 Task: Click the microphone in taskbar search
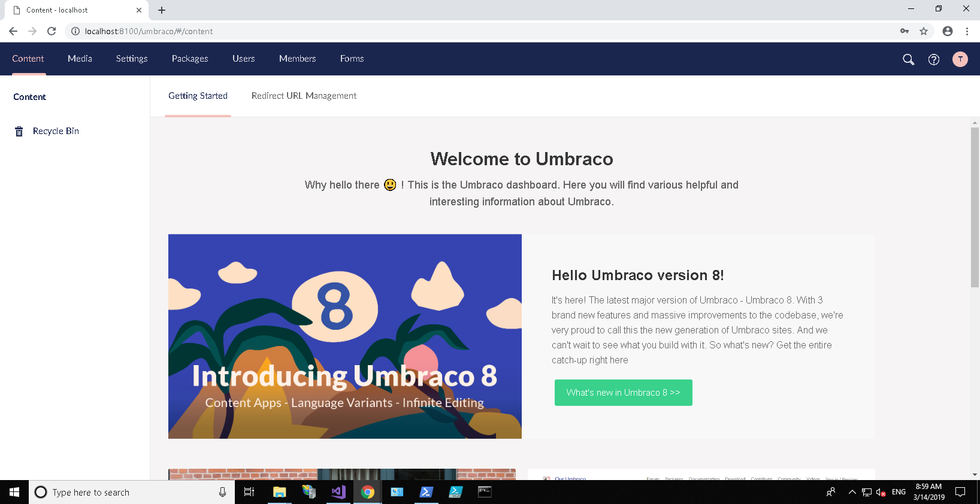222,492
